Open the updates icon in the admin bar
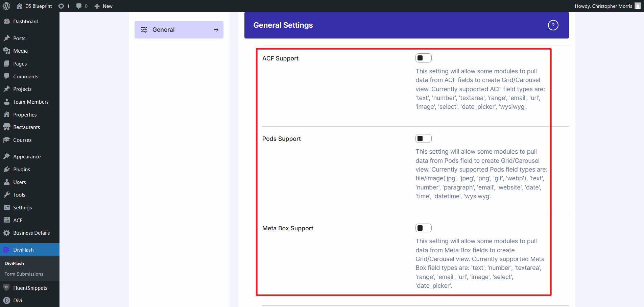The width and height of the screenshot is (644, 307). pyautogui.click(x=62, y=6)
